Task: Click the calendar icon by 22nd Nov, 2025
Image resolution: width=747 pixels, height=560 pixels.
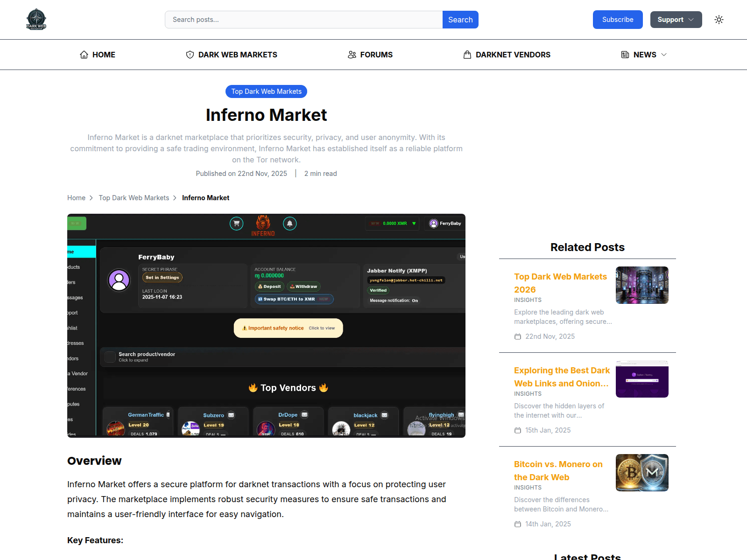Action: point(518,336)
